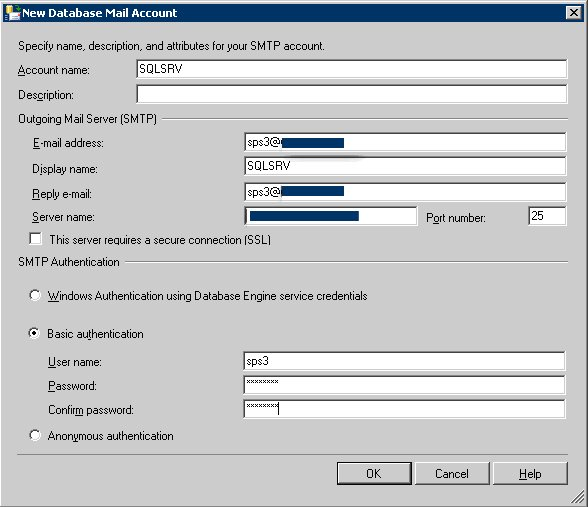Click the Port number field

pos(547,216)
